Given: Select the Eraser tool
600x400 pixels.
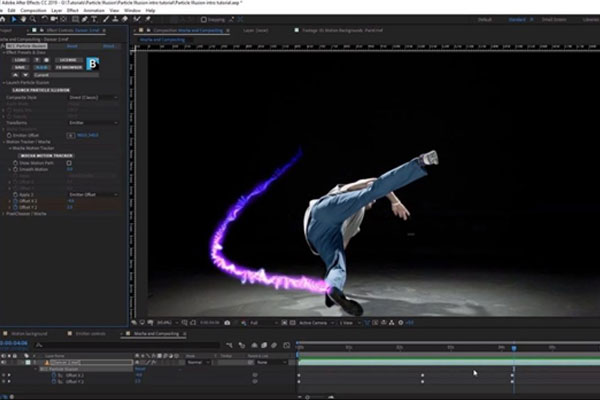Looking at the screenshot, I should [x=125, y=19].
